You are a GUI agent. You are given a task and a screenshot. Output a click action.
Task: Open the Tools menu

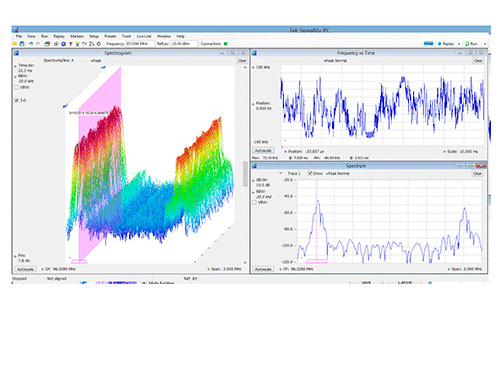pyautogui.click(x=126, y=36)
